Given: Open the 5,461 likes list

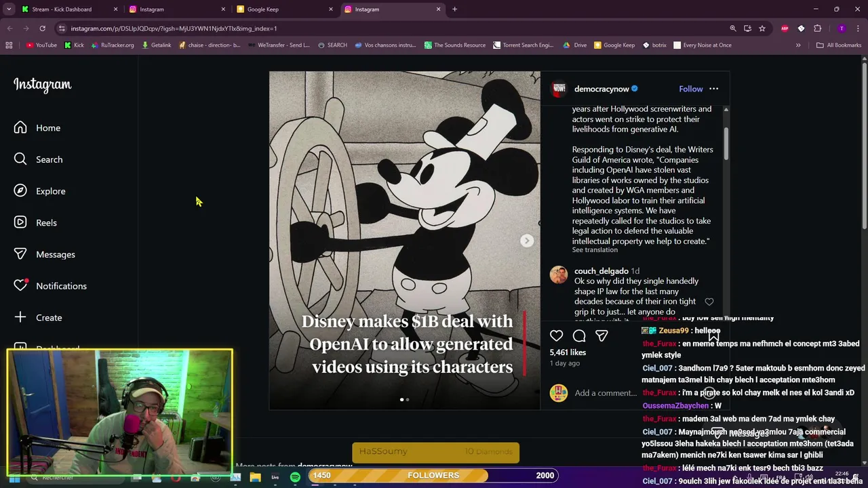Looking at the screenshot, I should click(568, 352).
